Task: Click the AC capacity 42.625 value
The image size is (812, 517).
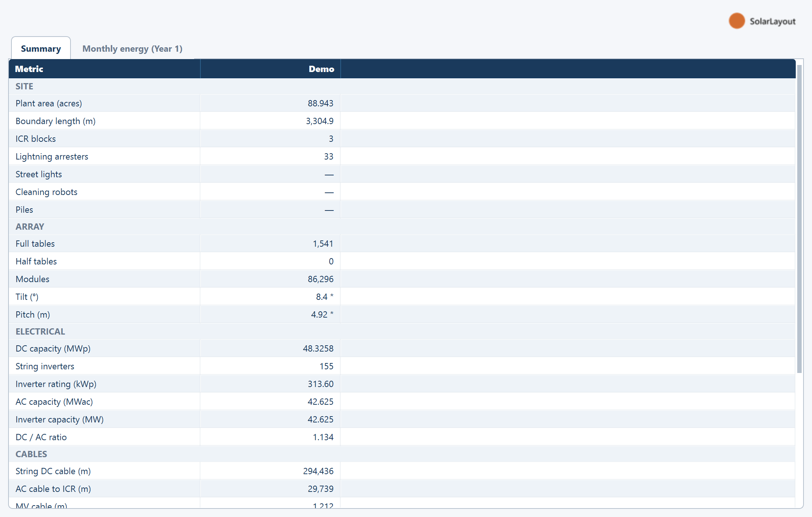Action: coord(320,402)
